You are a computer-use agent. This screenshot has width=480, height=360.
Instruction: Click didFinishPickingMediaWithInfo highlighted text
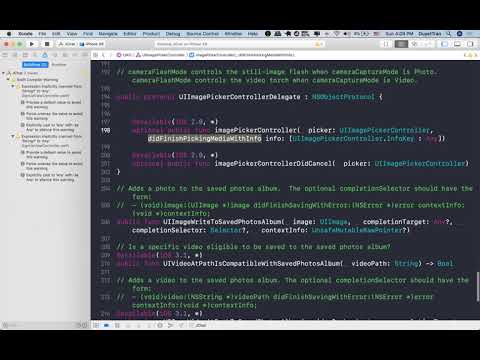204,138
